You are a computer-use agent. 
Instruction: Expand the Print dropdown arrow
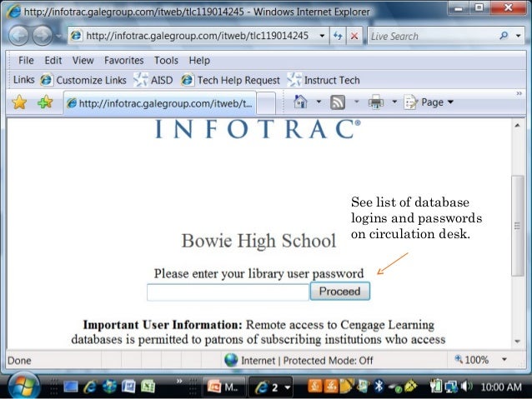394,102
